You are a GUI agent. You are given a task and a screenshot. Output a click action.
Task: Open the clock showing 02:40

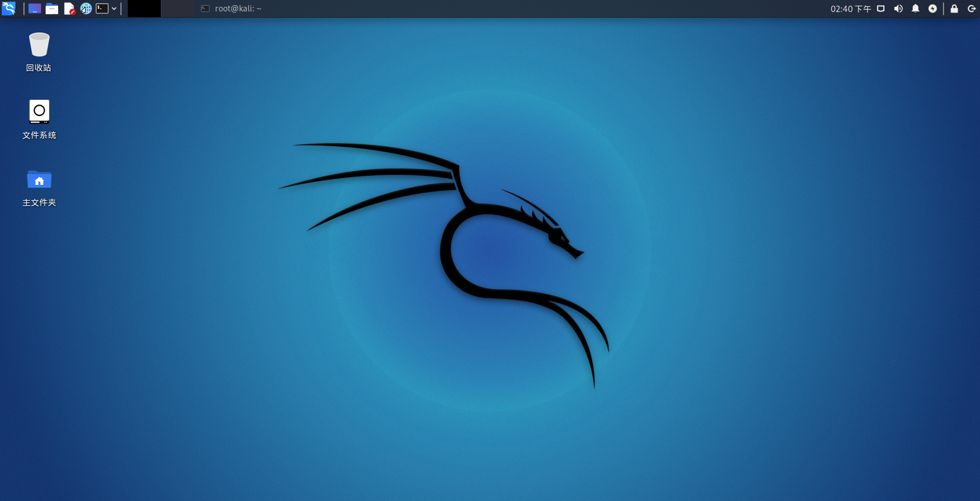[x=850, y=9]
